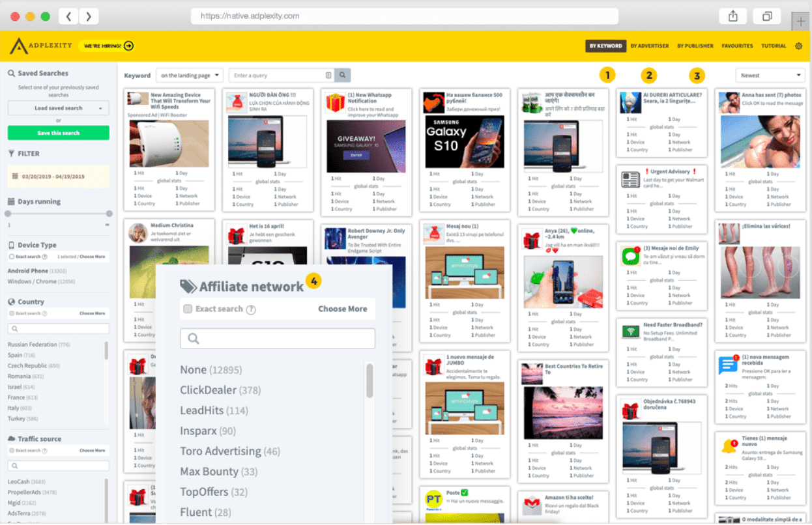This screenshot has width=812, height=525.
Task: Open Exact search help icon under Traffic source
Action: click(x=44, y=451)
